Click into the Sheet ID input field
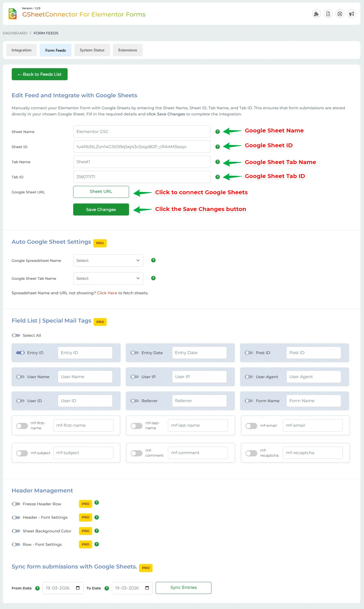Screen dimensions: 364x609 pyautogui.click(x=142, y=147)
